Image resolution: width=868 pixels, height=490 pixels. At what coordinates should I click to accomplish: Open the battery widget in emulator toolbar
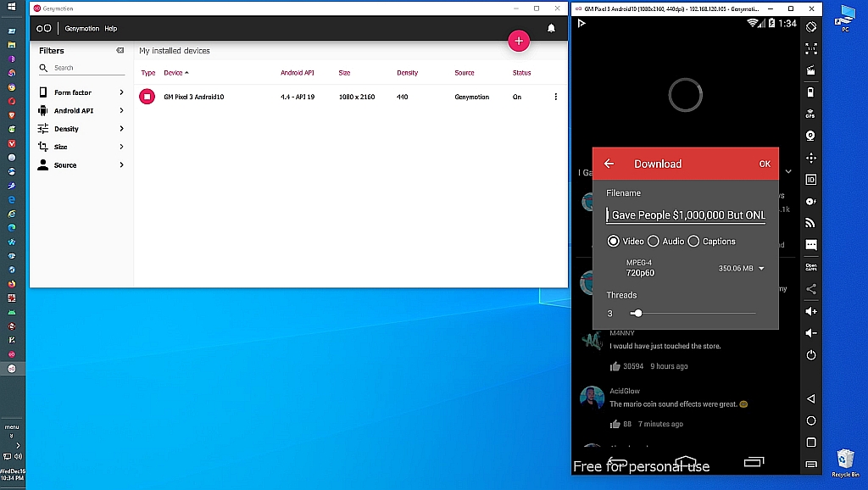tap(811, 92)
